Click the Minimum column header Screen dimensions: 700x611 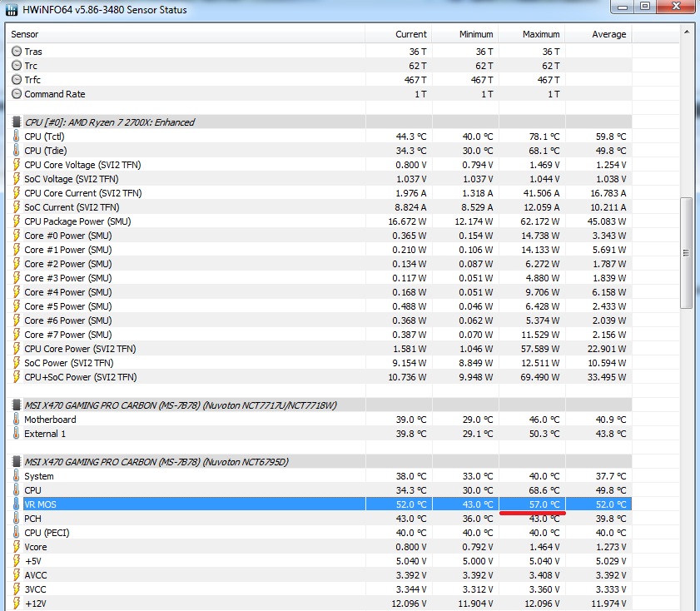click(464, 34)
